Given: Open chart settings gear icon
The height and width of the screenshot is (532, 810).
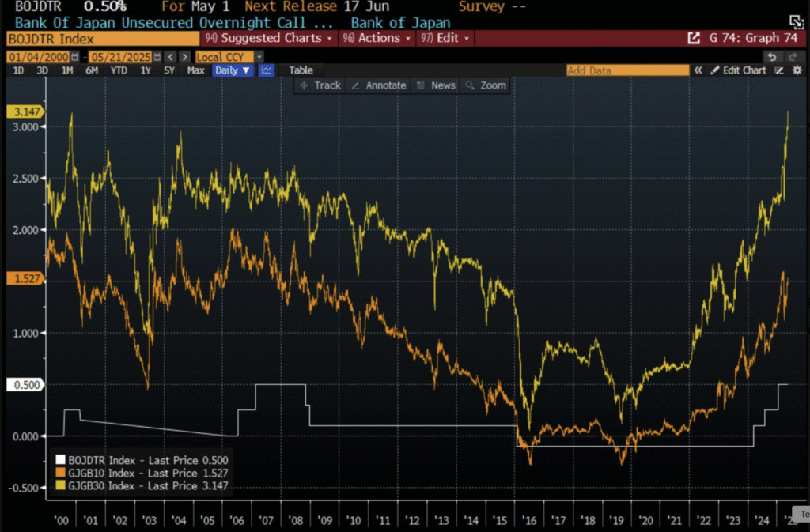Looking at the screenshot, I should [797, 70].
